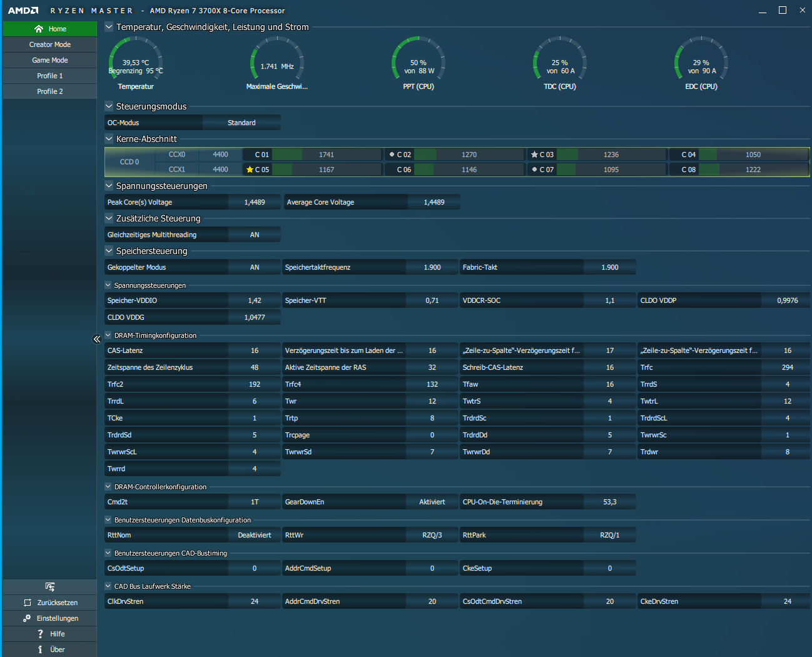Click the Einstellungen gear icon
Image resolution: width=812 pixels, height=657 pixels.
click(27, 618)
